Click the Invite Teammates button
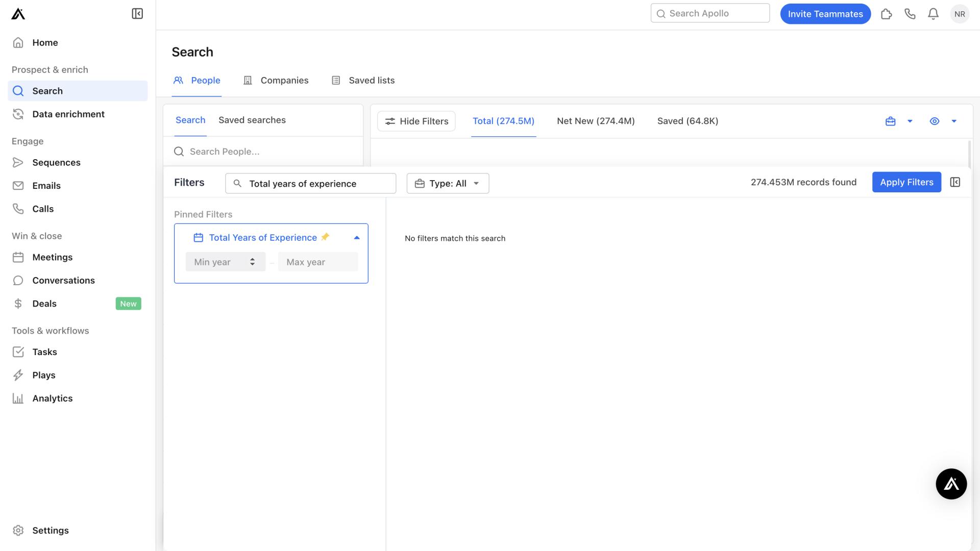This screenshot has height=551, width=980. tap(825, 13)
